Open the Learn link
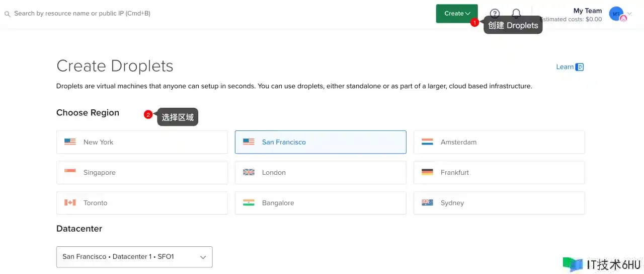Screen dimensions: 644x274 565,67
